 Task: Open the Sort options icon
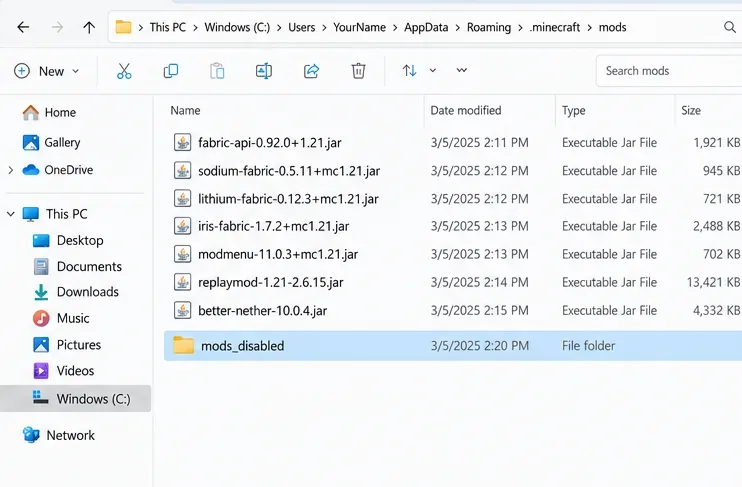[x=409, y=71]
